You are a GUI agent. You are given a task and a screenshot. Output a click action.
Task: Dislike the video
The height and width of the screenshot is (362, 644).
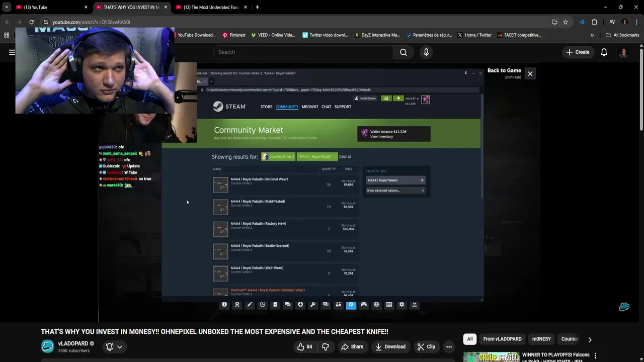click(326, 347)
